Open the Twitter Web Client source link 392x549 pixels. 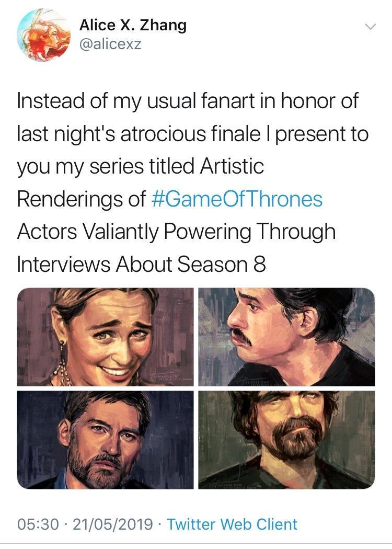232,524
